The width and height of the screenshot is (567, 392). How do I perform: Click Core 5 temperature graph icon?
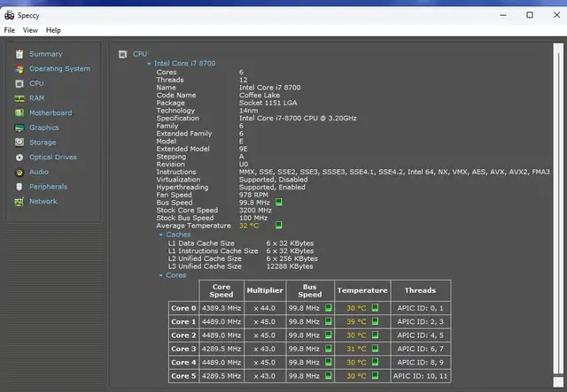click(375, 375)
